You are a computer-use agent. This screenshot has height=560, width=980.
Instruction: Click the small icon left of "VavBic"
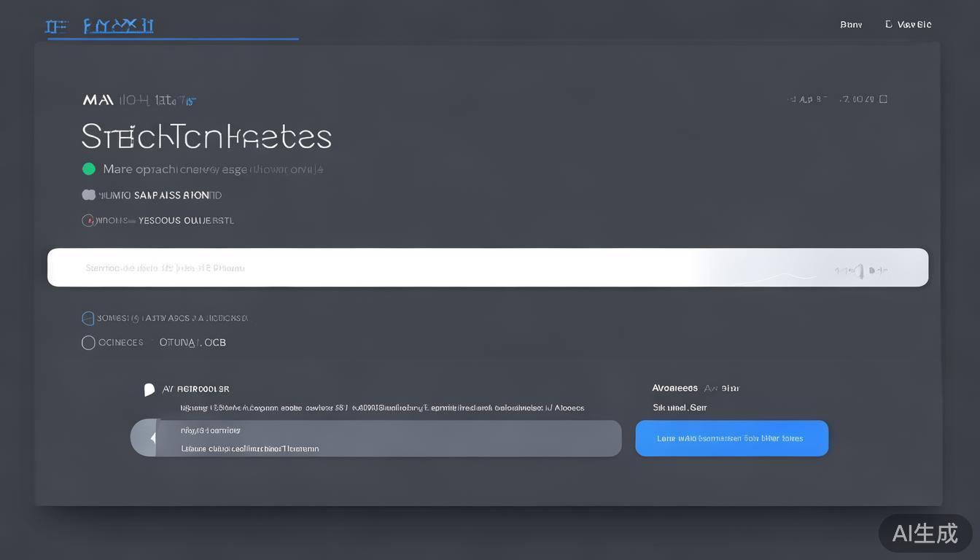point(888,24)
